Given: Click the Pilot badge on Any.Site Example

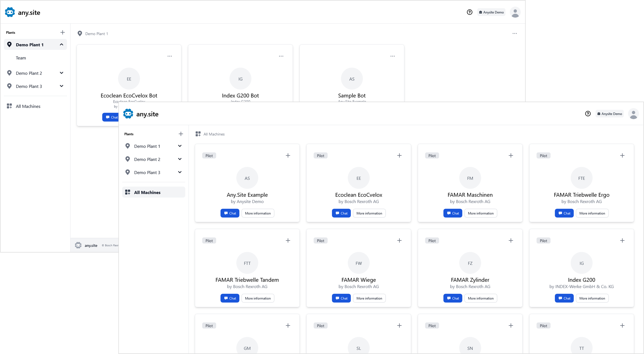Looking at the screenshot, I should pyautogui.click(x=209, y=155).
